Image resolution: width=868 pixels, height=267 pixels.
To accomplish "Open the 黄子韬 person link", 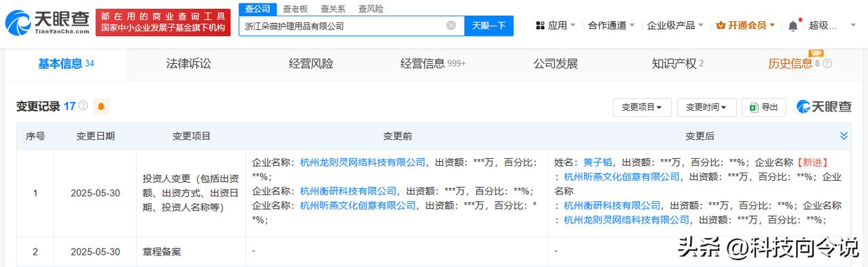I will (x=598, y=162).
